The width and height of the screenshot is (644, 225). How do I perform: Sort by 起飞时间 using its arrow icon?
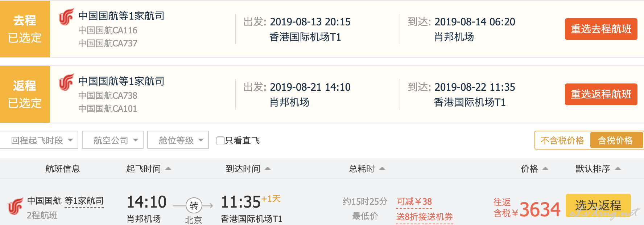coord(168,168)
